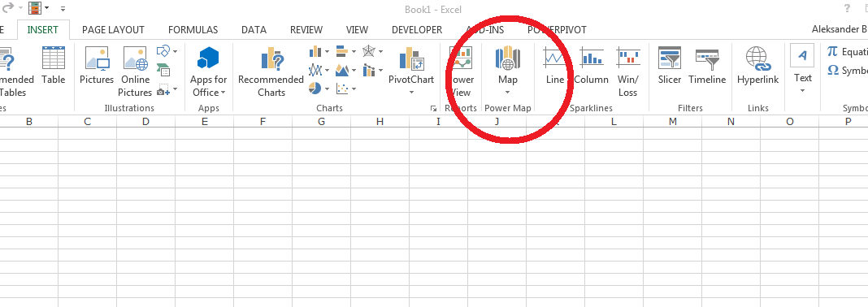Open the DEVELOPER ribbon tab

[417, 30]
